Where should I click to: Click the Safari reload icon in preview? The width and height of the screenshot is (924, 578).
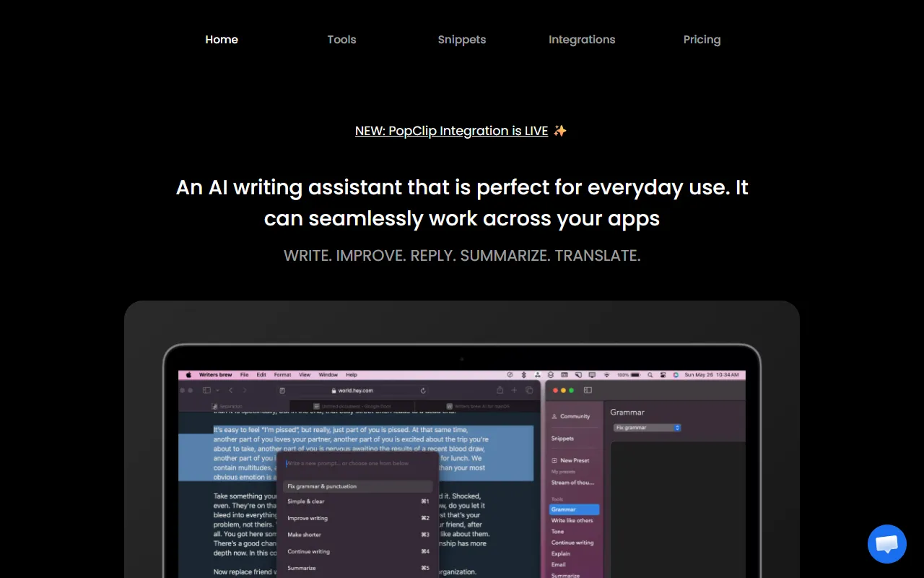click(423, 390)
